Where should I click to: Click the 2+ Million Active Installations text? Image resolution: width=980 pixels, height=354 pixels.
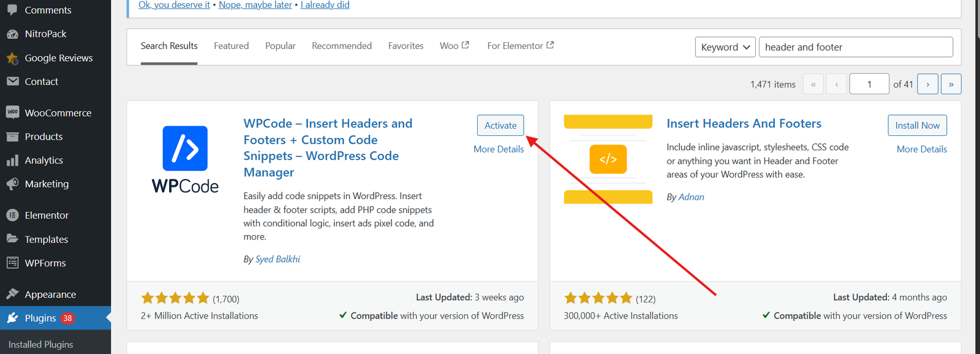200,316
